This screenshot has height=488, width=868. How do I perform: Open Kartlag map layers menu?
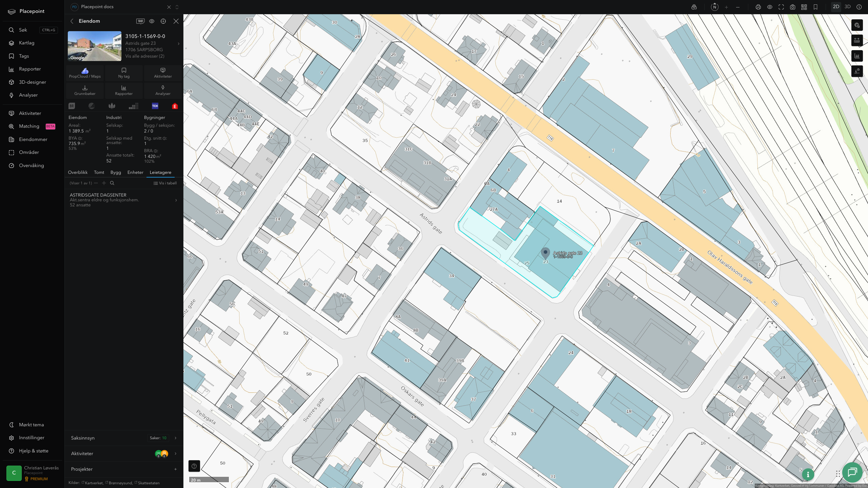[26, 43]
